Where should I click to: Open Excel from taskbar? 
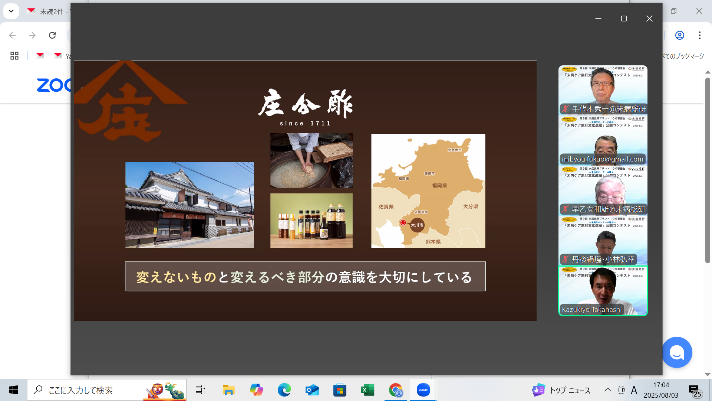coord(367,390)
